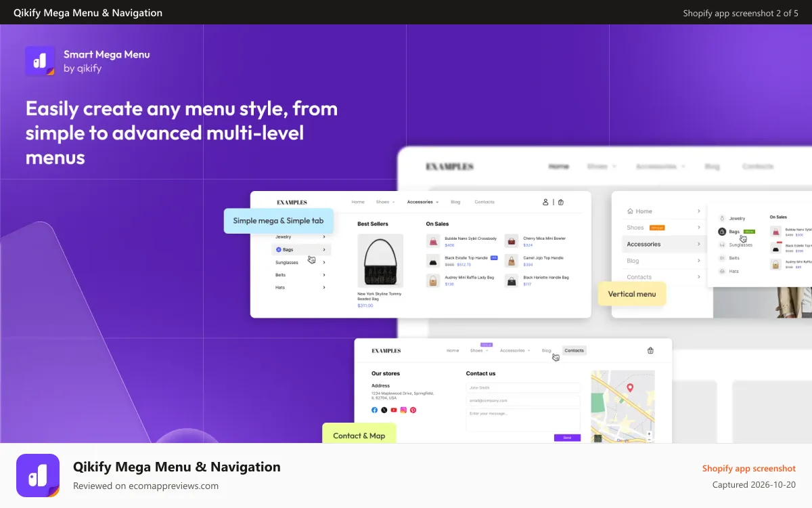Screen dimensions: 812x508
Task: Select highlighted Contacts tab in Contact & Map example
Action: coord(574,350)
